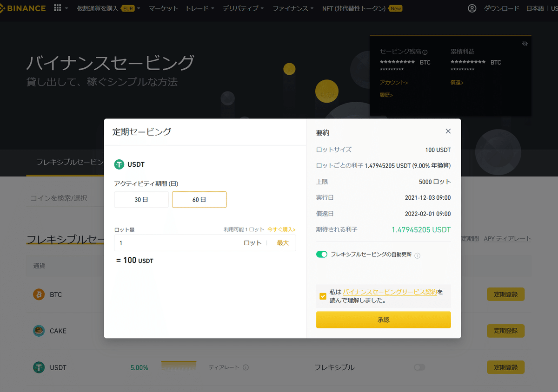Viewport: 558px width, 392px height.
Task: Toggle the switch on the USDT row
Action: tap(419, 367)
